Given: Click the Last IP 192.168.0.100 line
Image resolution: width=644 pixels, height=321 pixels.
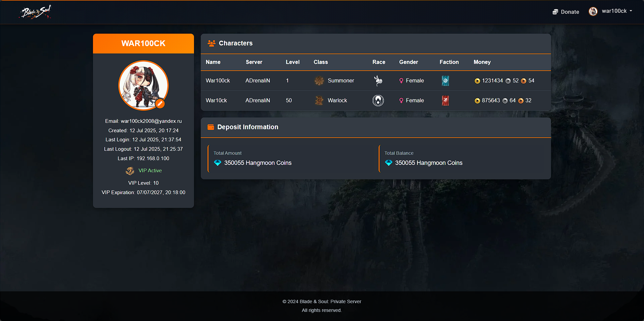Looking at the screenshot, I should click(x=143, y=158).
